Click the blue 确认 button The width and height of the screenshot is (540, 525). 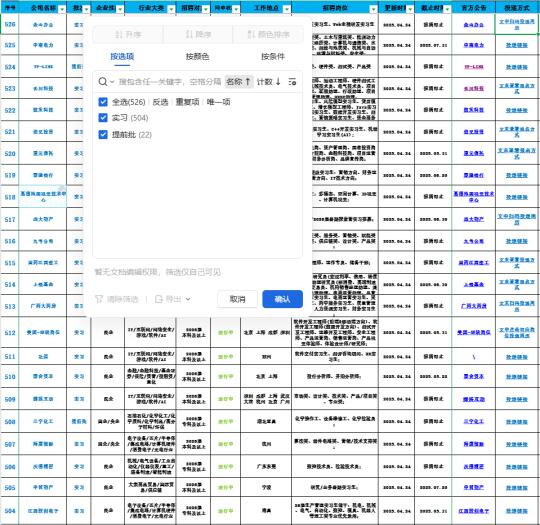point(282,299)
